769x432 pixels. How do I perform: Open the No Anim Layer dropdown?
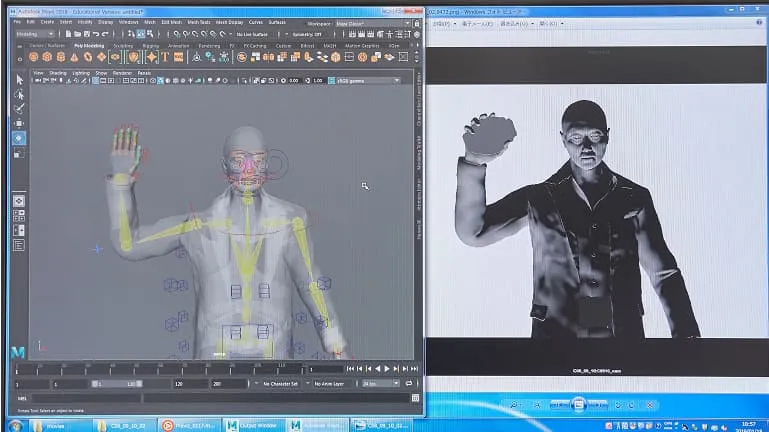[330, 383]
